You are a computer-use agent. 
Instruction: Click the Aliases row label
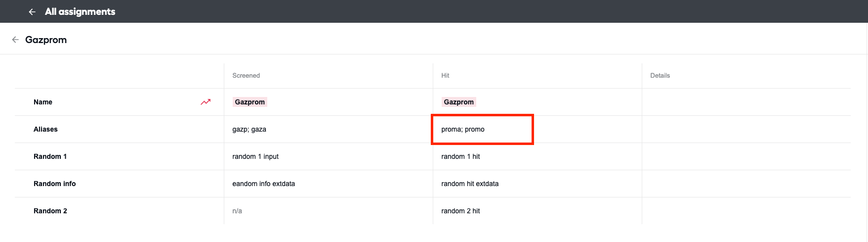click(45, 129)
